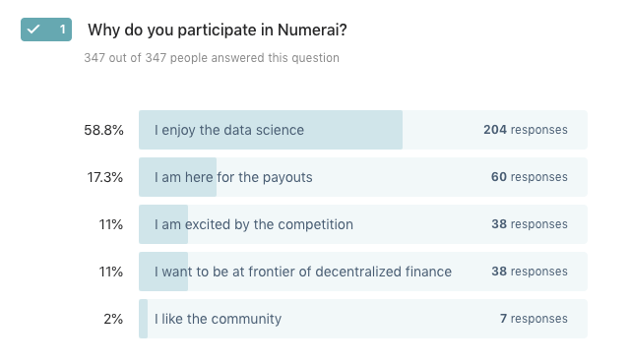Select the "I enjoy the data science" bar
Viewport: 629px width, 364px height.
(x=363, y=130)
